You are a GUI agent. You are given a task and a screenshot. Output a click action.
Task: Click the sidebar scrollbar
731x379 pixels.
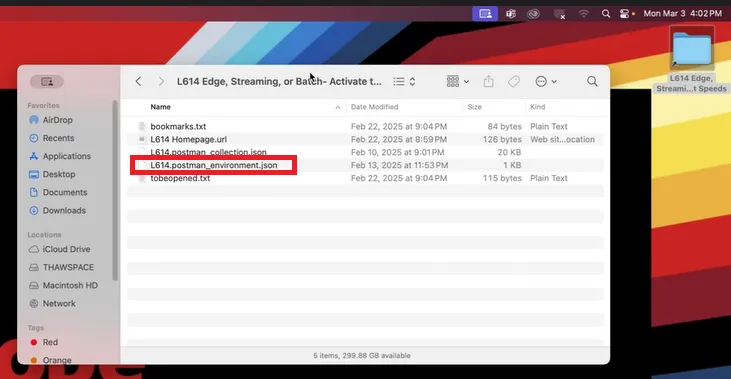(x=115, y=191)
